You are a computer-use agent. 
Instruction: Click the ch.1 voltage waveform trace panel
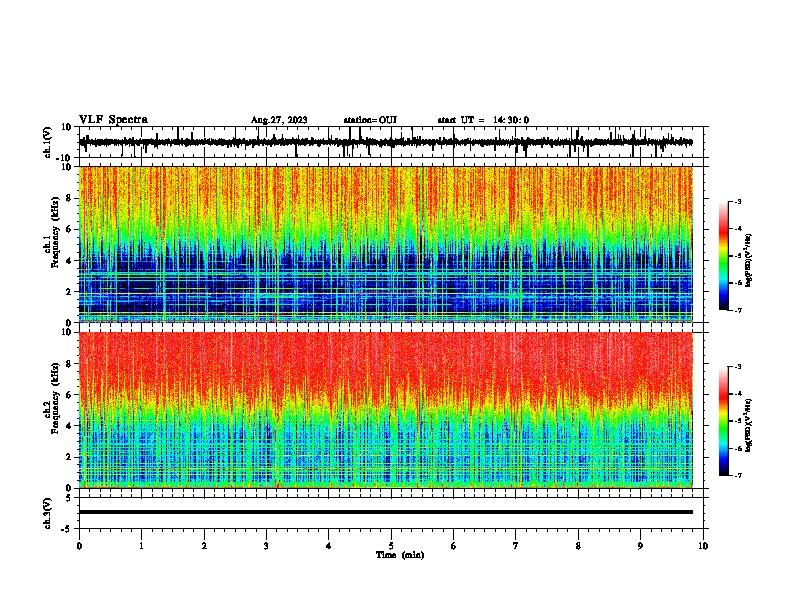coord(391,142)
